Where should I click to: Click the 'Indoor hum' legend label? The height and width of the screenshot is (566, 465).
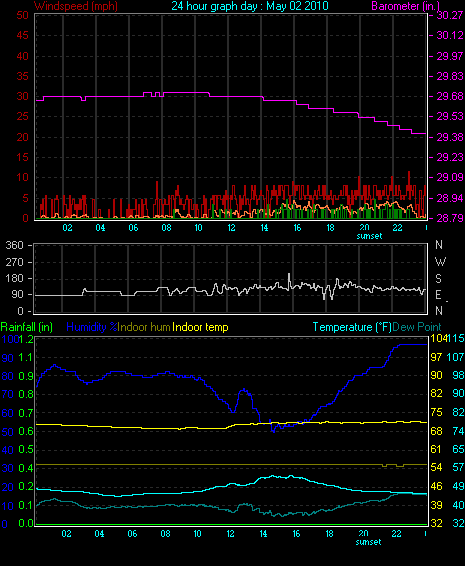tap(144, 327)
